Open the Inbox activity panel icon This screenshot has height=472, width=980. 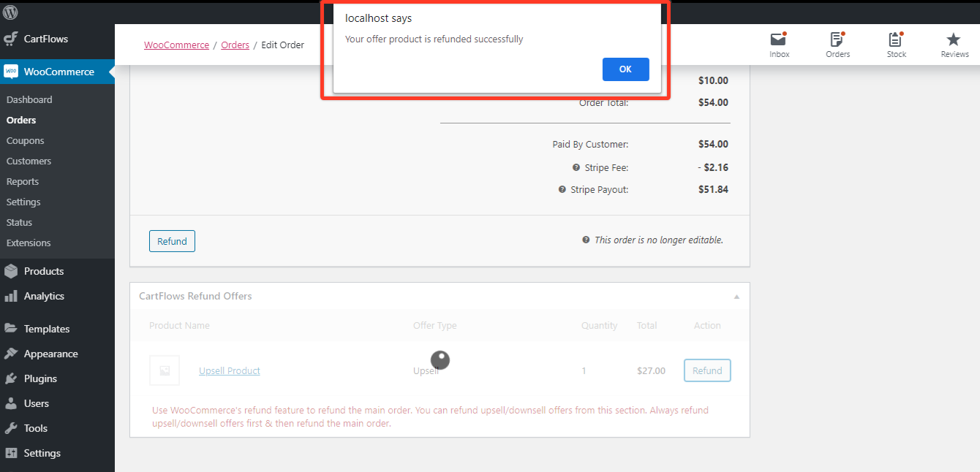point(779,41)
